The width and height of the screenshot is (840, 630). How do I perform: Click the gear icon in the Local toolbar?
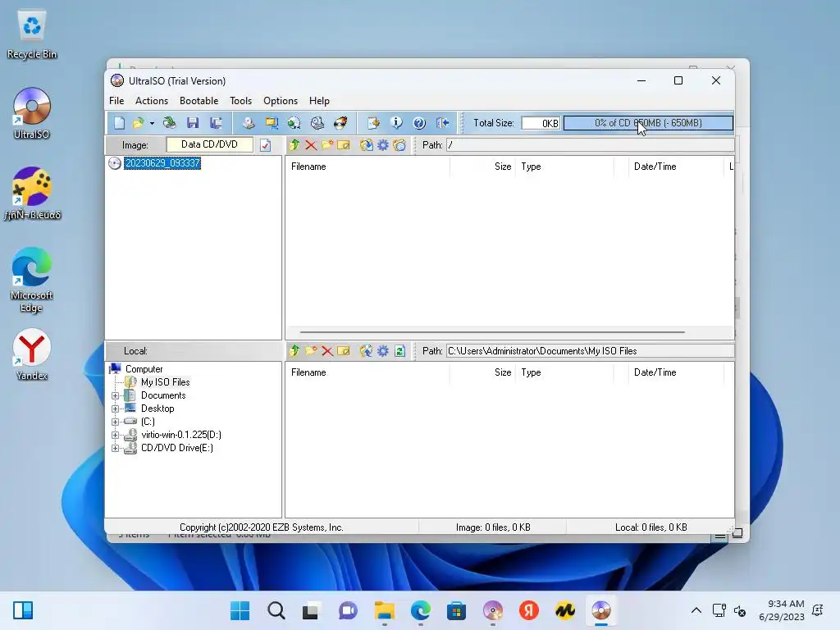pyautogui.click(x=383, y=351)
